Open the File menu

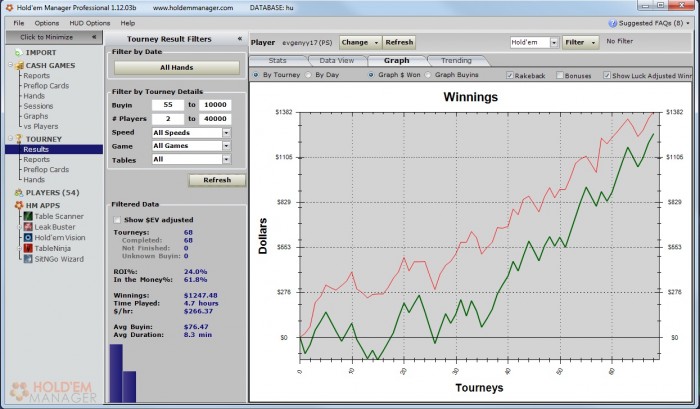(19, 23)
